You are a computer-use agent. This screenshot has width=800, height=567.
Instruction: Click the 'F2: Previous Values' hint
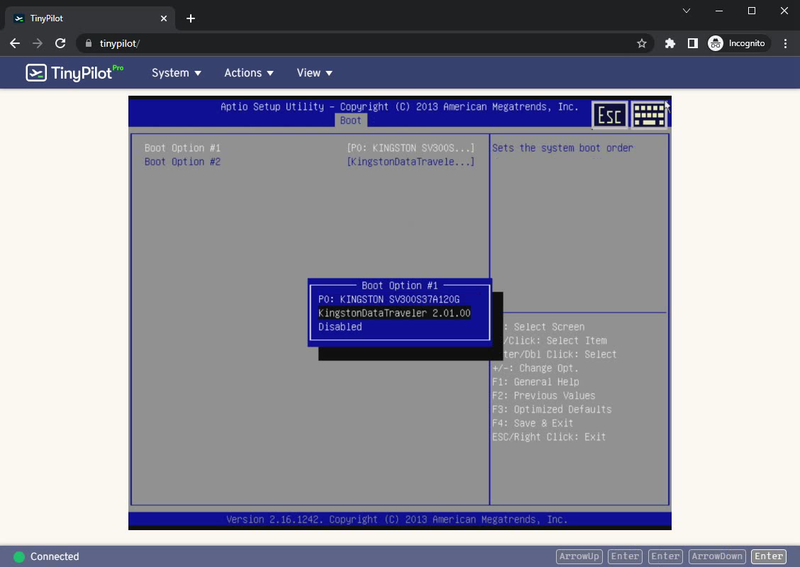(543, 396)
